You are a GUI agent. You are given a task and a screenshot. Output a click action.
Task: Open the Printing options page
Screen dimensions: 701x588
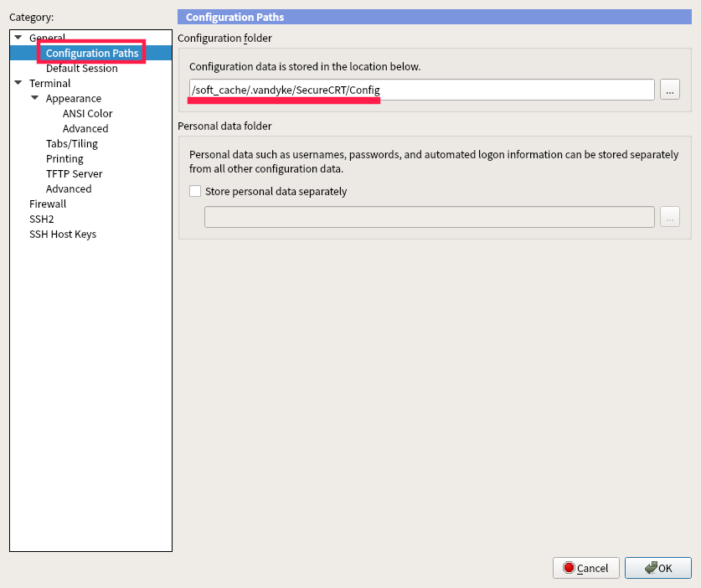point(64,158)
